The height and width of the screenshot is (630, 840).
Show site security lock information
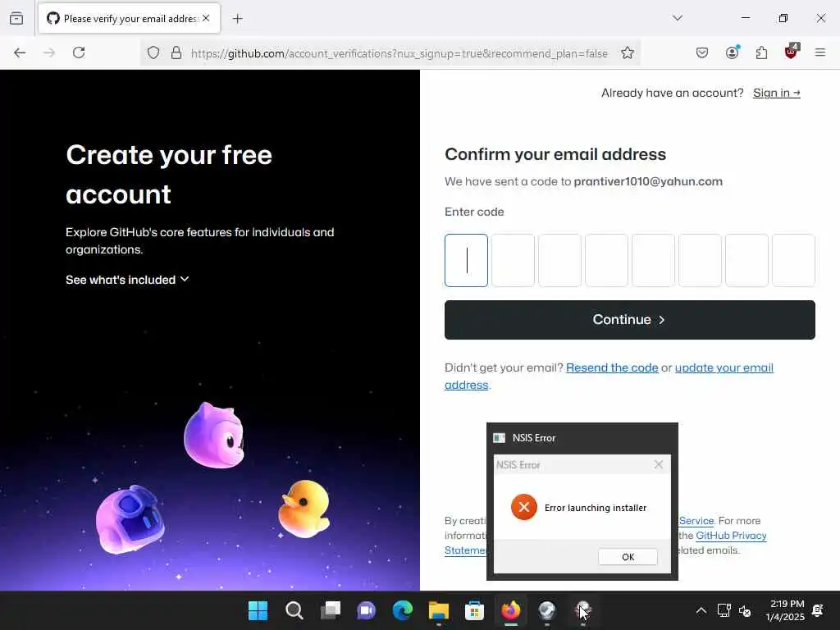(x=176, y=52)
